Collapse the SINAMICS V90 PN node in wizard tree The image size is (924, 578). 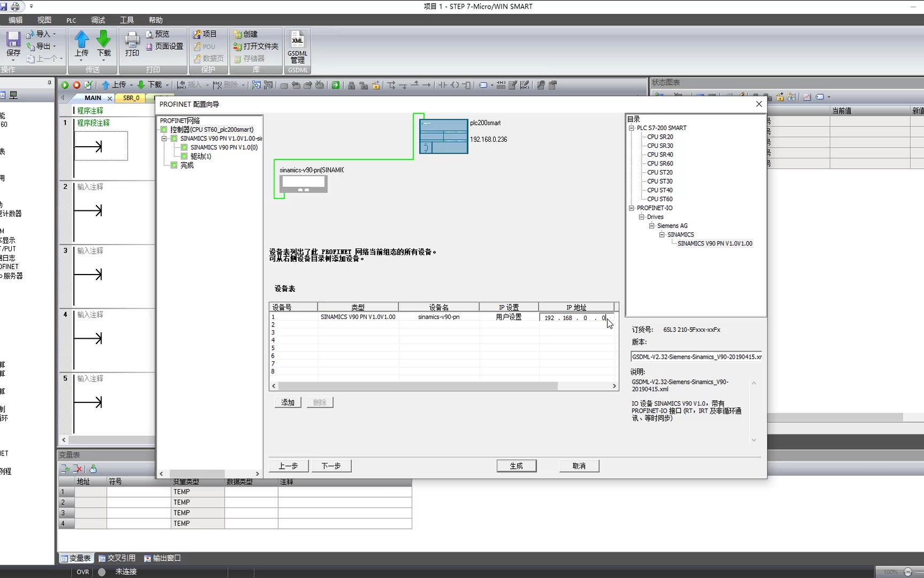coord(164,139)
